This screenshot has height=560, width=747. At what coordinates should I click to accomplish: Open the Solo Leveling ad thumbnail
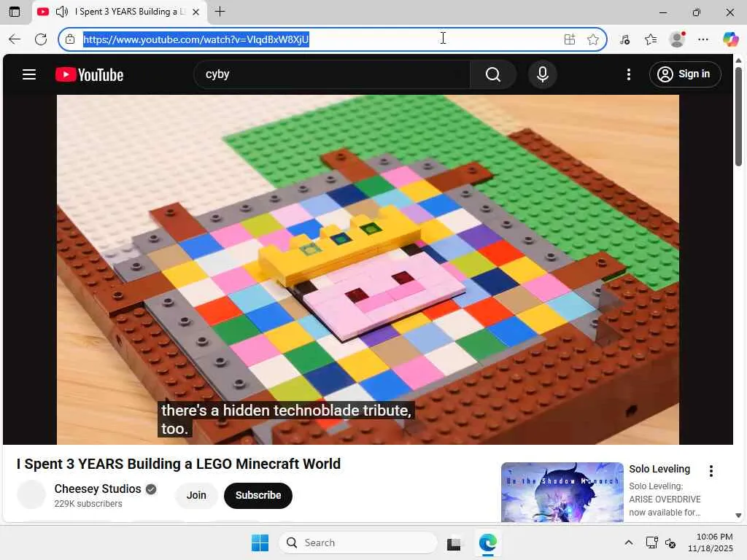[562, 492]
